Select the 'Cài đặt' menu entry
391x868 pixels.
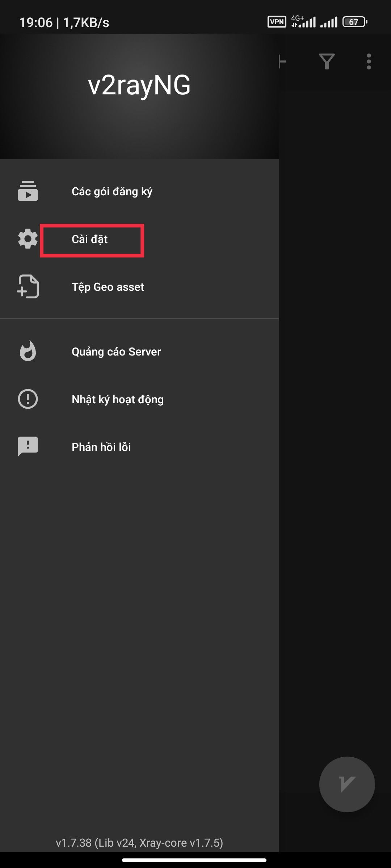[x=90, y=239]
